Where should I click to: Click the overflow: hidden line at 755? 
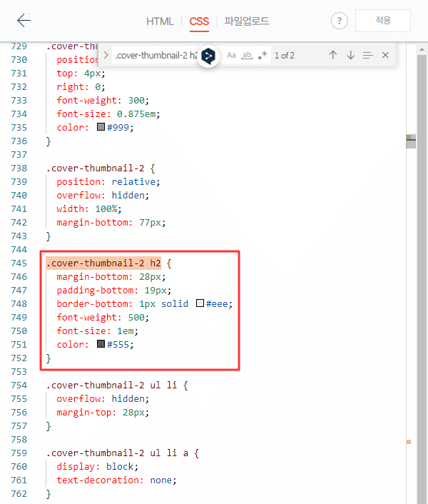pos(103,399)
